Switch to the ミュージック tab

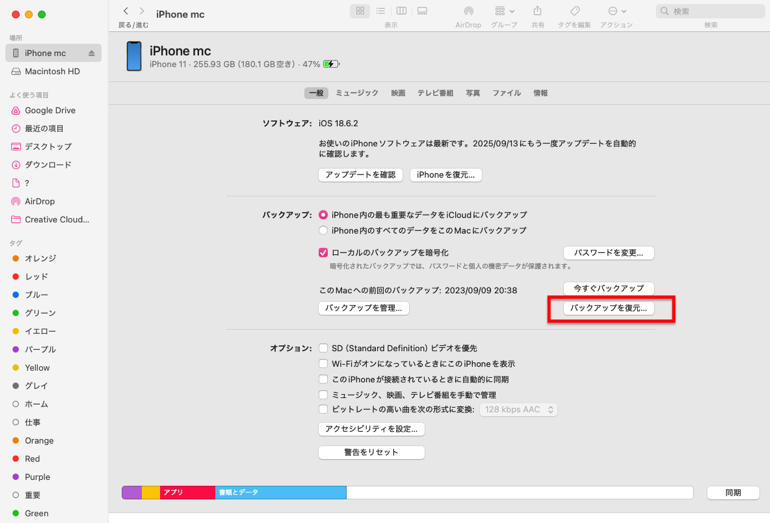pos(356,93)
